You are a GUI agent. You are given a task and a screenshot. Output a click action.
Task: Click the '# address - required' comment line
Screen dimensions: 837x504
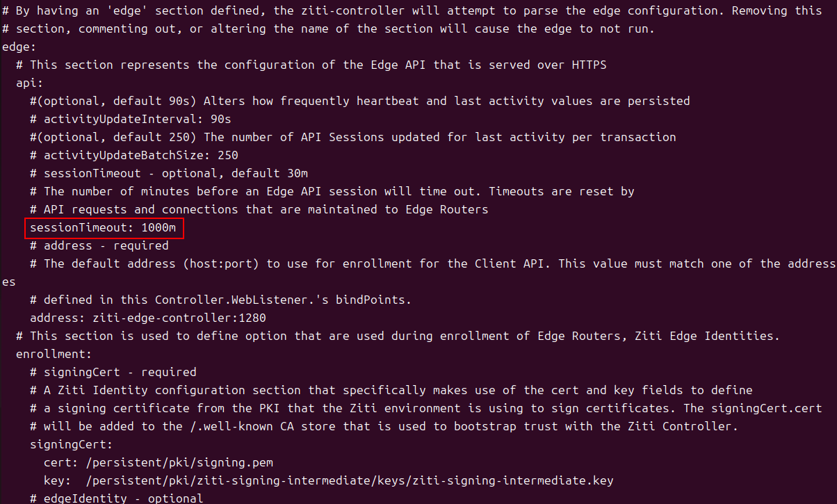pos(99,245)
